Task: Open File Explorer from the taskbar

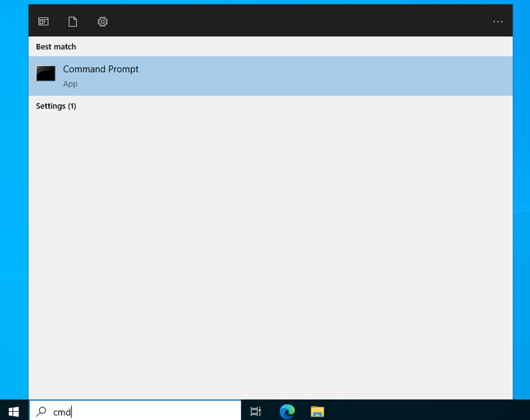Action: coord(317,411)
